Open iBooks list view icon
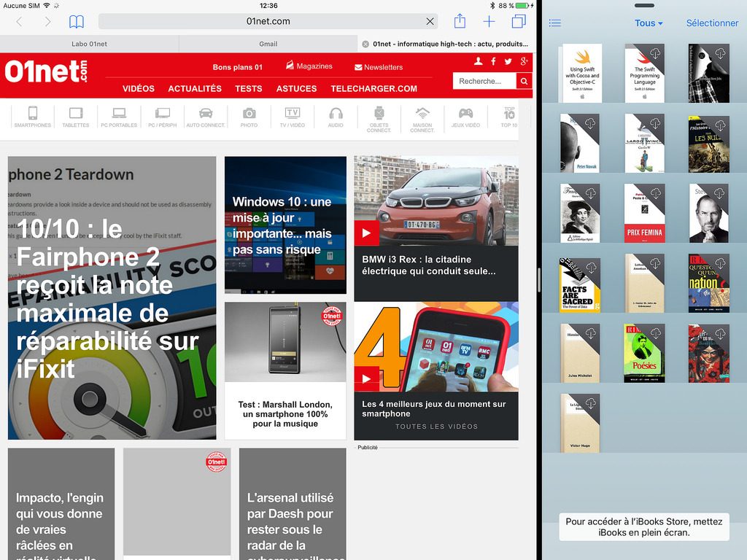Image resolution: width=747 pixels, height=560 pixels. (x=555, y=23)
